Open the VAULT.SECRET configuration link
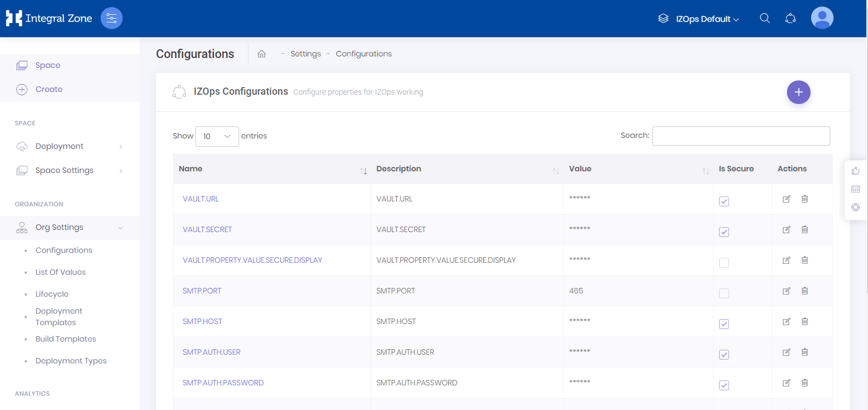The width and height of the screenshot is (868, 410). pos(207,229)
